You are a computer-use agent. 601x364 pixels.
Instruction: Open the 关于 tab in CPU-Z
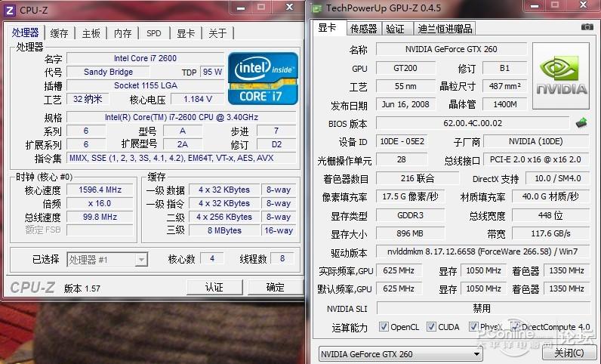coord(217,33)
